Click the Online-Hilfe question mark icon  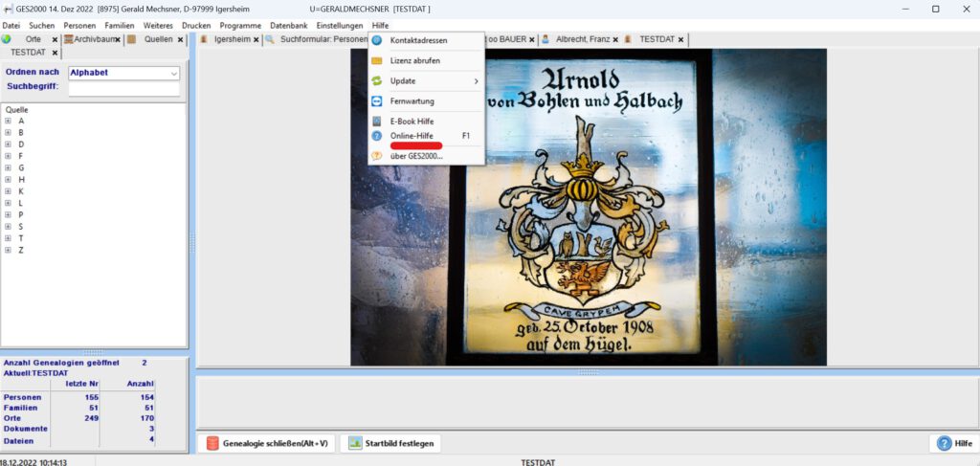click(x=377, y=136)
